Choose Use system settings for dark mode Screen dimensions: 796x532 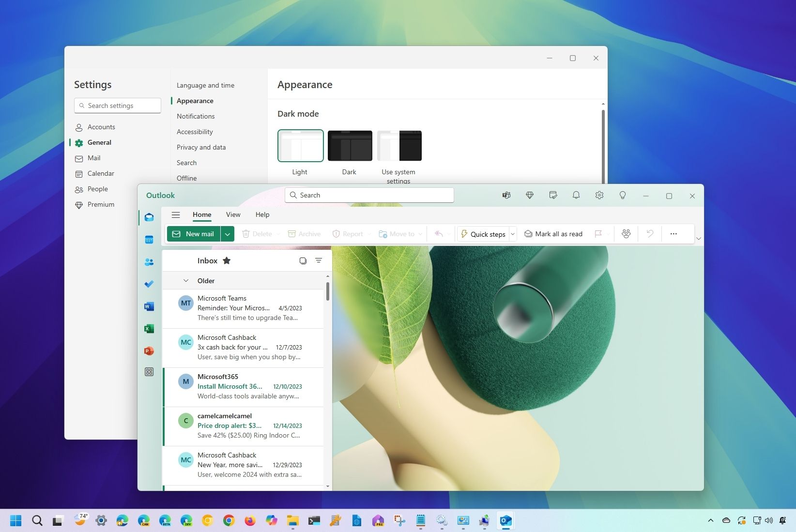pyautogui.click(x=398, y=145)
